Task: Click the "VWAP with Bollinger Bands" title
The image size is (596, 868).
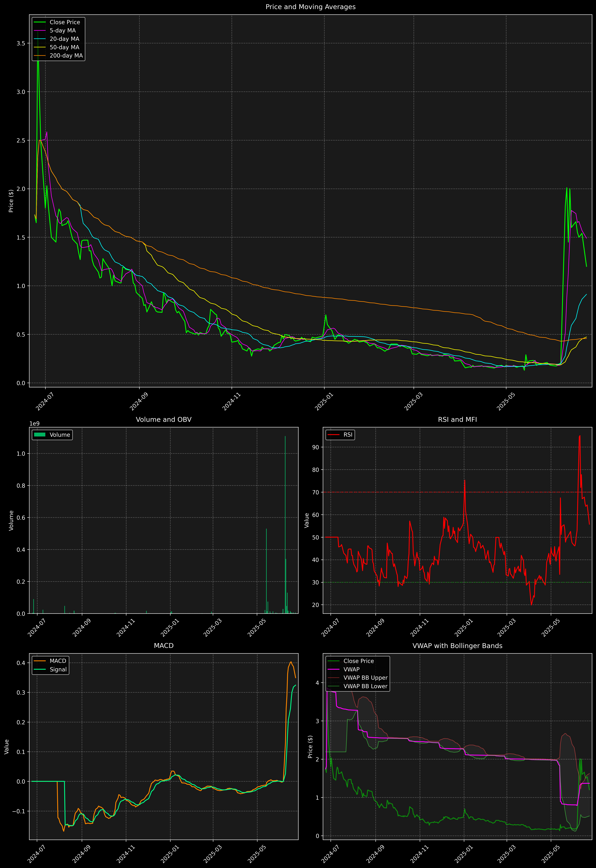Action: (457, 646)
